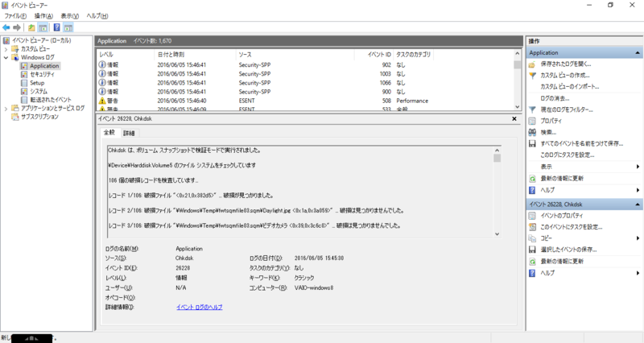Open the ファイル(F) menu
This screenshot has height=343, width=644.
coord(15,16)
